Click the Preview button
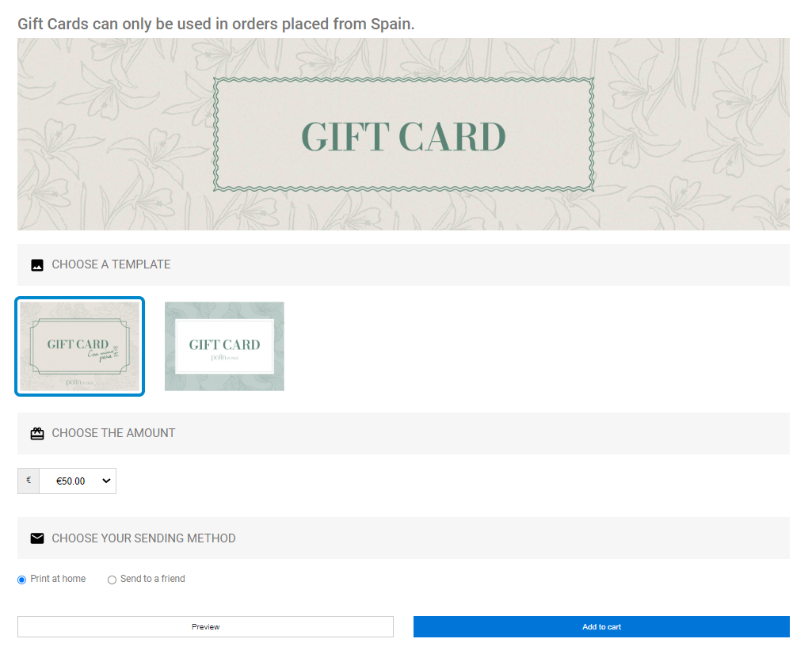 [206, 626]
